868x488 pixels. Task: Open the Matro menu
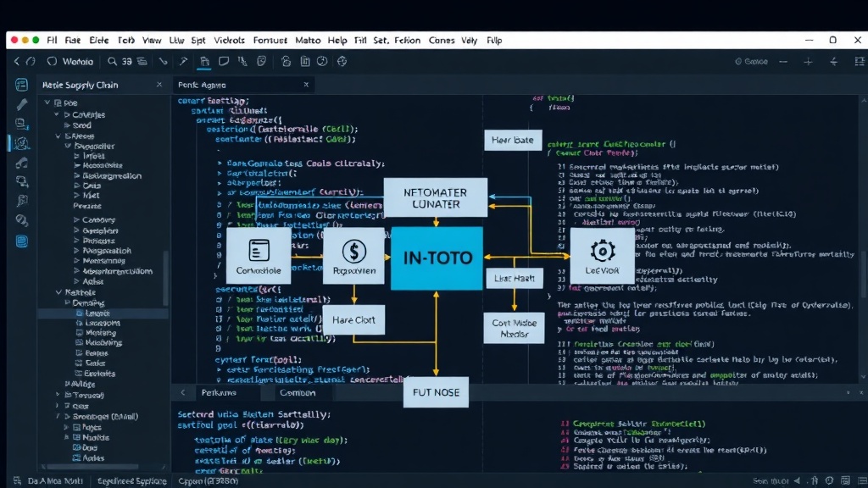pos(308,41)
